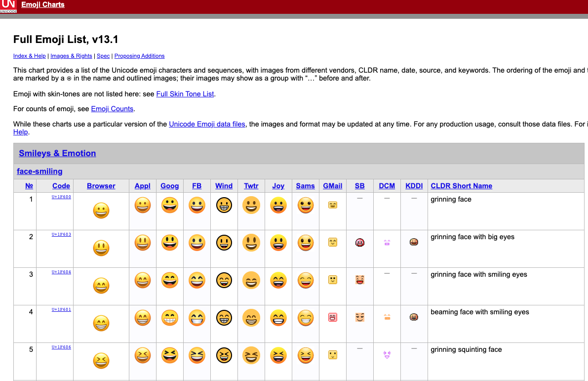This screenshot has width=588, height=381.
Task: Click the Twitter grinning squinting face emoji
Action: click(251, 356)
